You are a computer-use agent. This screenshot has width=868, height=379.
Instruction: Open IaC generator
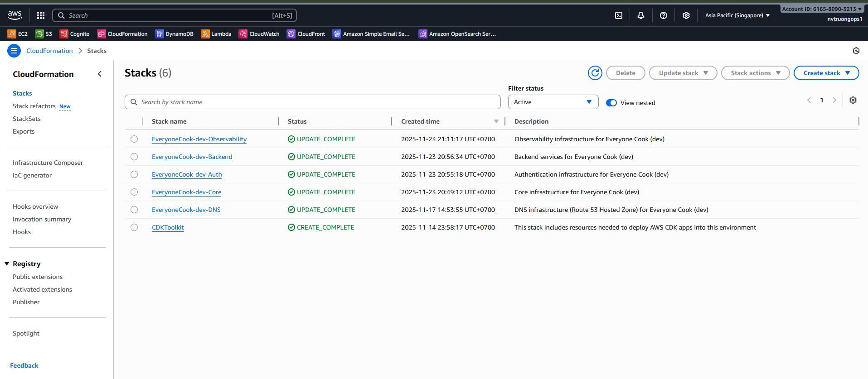pos(32,175)
